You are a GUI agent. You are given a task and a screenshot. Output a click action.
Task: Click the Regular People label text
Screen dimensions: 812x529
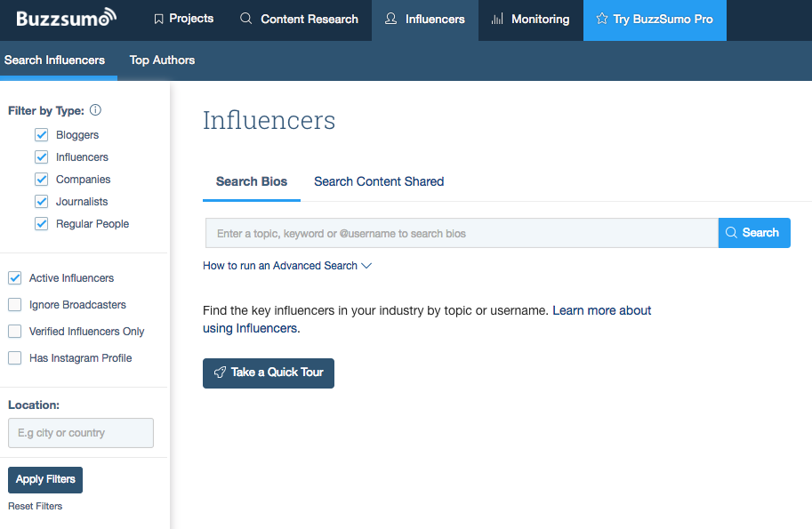coord(92,224)
